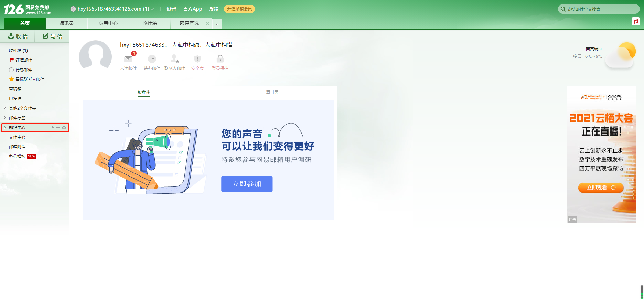Switch to the 看世界 tab

click(x=272, y=92)
